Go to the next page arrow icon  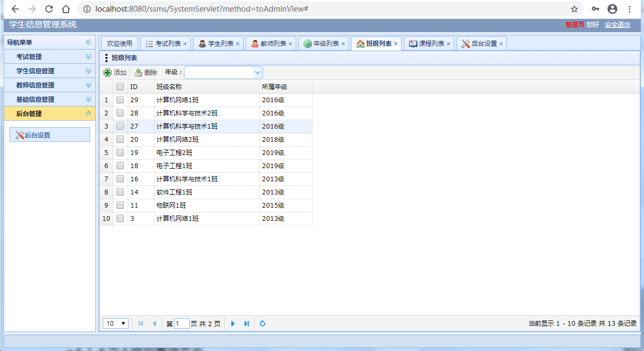click(233, 323)
